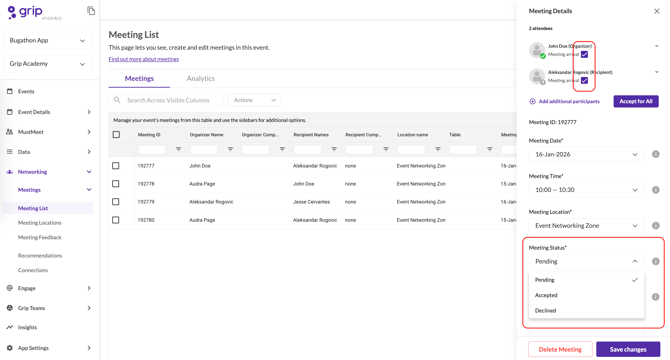Choose the Declined status option
The image size is (670, 360).
(x=586, y=310)
